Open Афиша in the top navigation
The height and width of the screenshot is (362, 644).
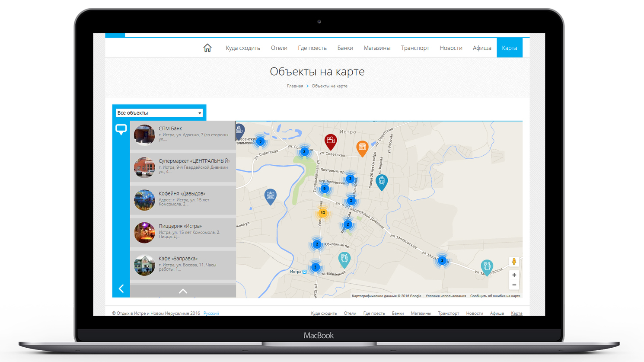click(482, 48)
